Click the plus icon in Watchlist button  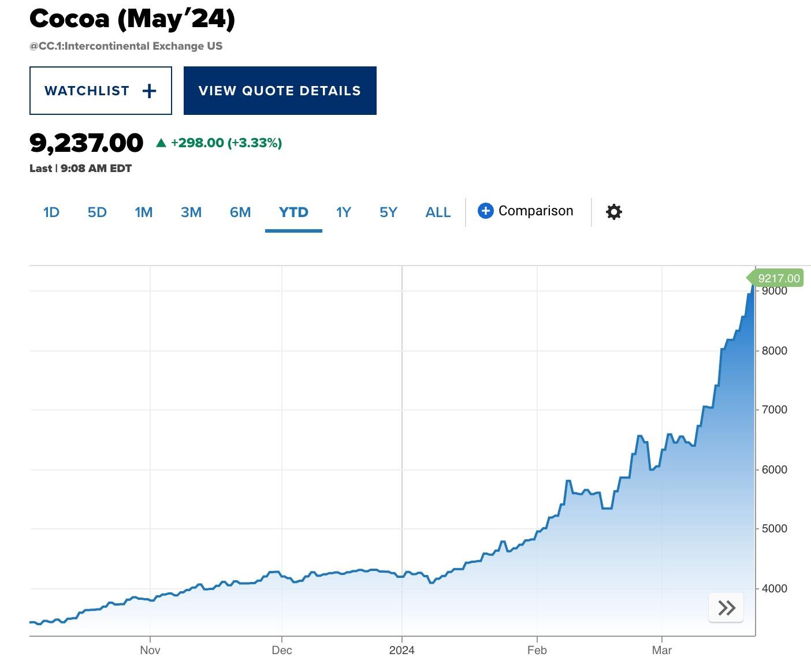(149, 91)
